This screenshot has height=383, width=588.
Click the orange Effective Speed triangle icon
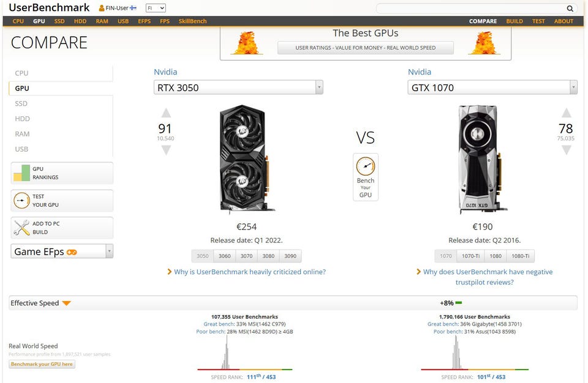(66, 303)
